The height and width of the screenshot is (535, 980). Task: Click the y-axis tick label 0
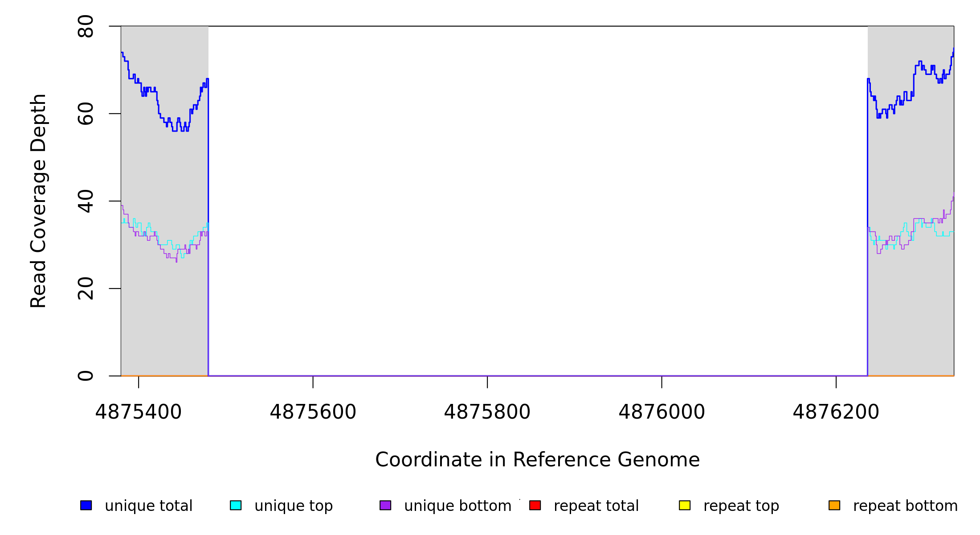pyautogui.click(x=86, y=376)
